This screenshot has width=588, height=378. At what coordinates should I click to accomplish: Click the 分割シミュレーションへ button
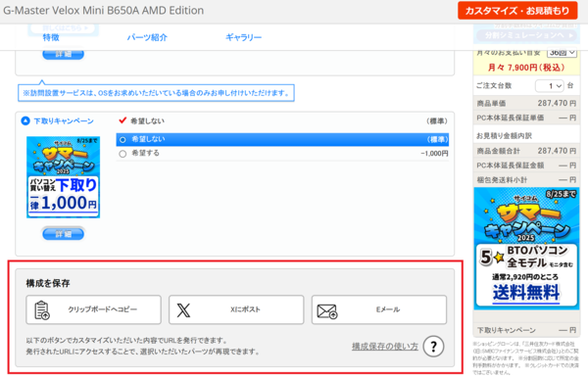coord(526,35)
